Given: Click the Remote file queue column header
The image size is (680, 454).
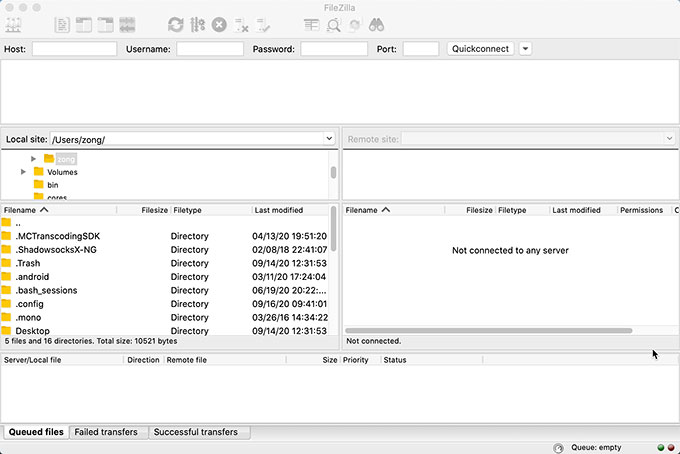Looking at the screenshot, I should (x=225, y=360).
